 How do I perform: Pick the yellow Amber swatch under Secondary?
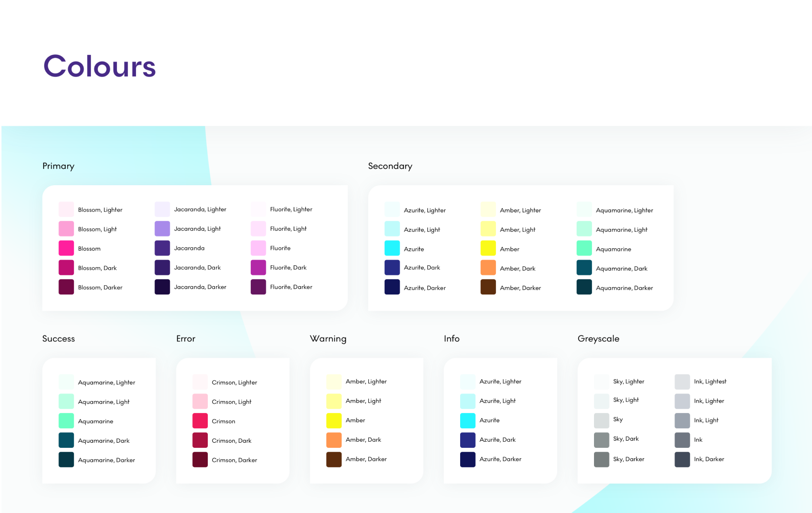pyautogui.click(x=488, y=248)
